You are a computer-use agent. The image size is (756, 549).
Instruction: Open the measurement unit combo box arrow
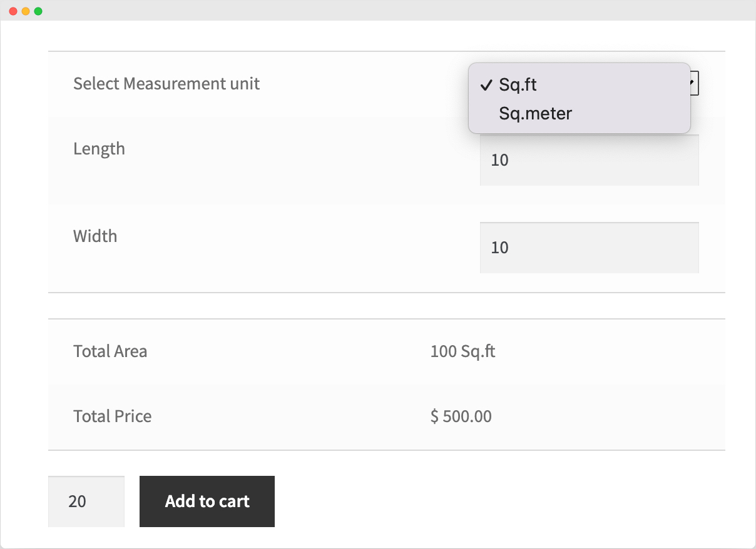pos(693,83)
